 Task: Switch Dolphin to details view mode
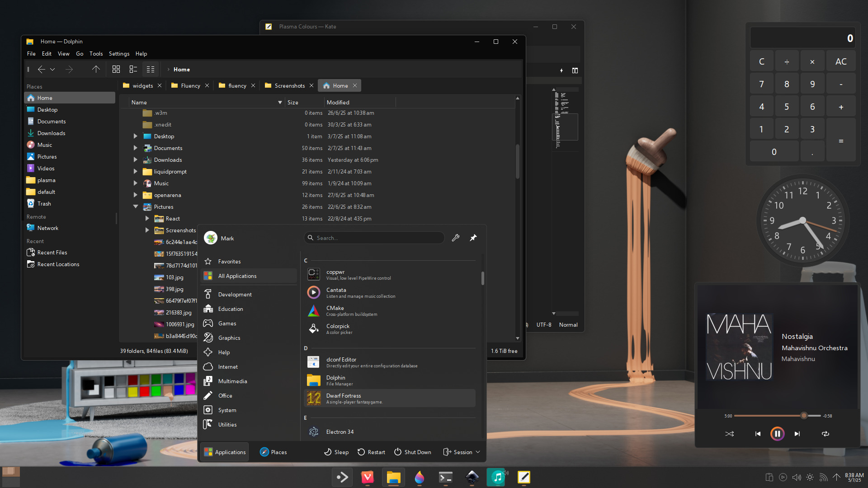151,69
